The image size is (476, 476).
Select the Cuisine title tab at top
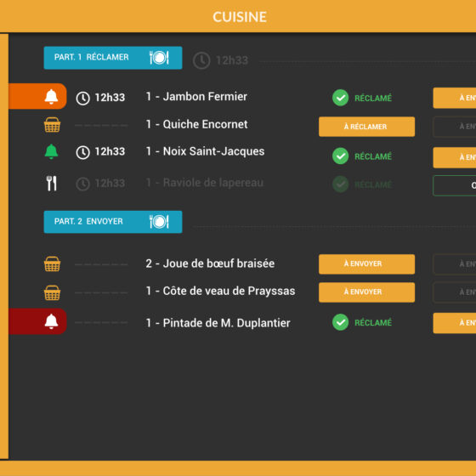[240, 17]
